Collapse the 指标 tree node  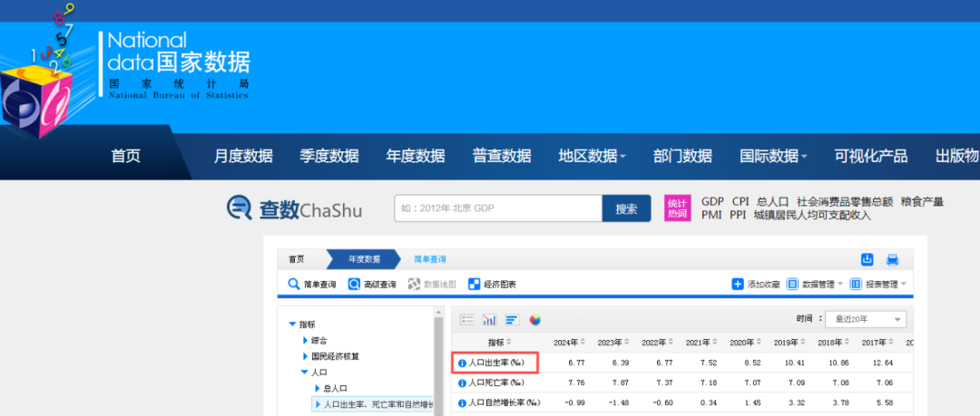click(x=292, y=324)
